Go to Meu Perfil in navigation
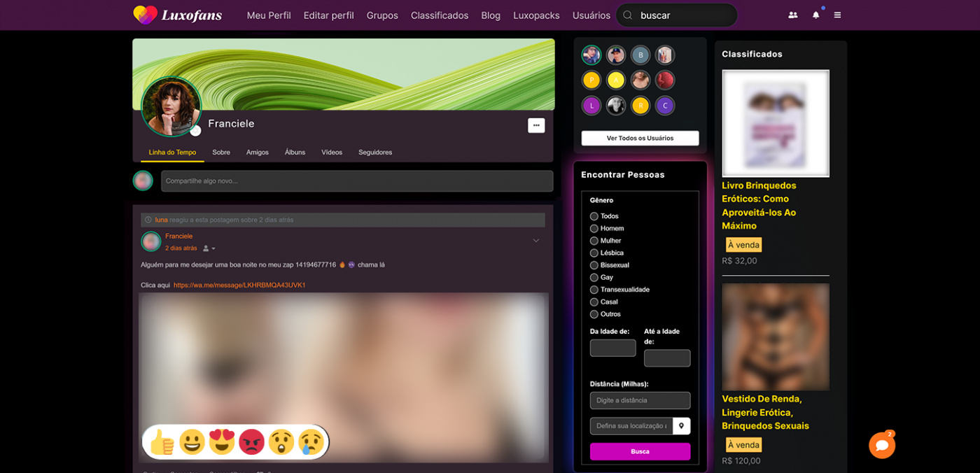980x473 pixels. (269, 15)
